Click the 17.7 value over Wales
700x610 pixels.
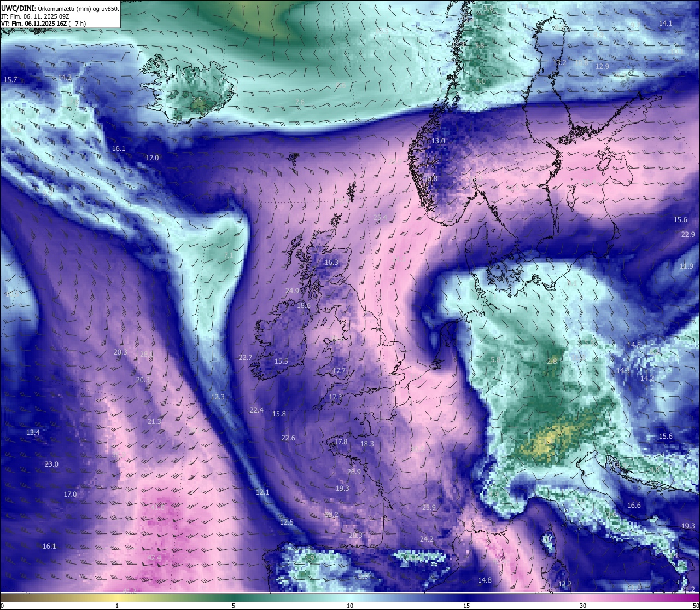339,370
